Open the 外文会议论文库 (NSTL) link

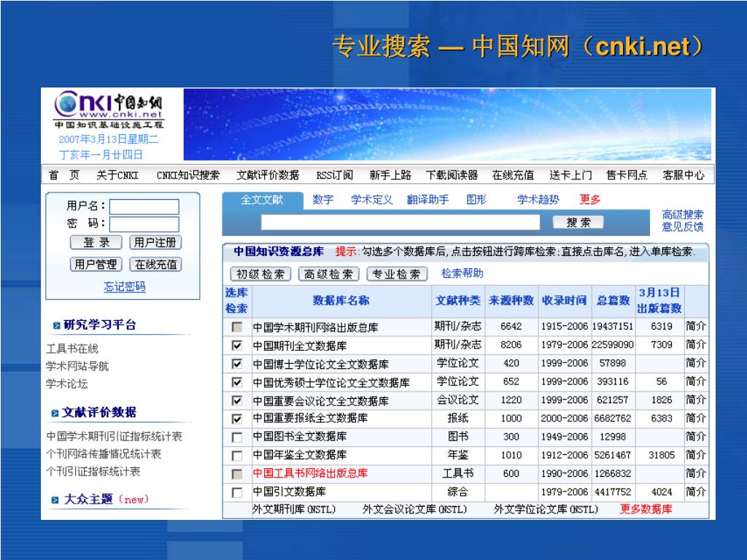tap(414, 510)
